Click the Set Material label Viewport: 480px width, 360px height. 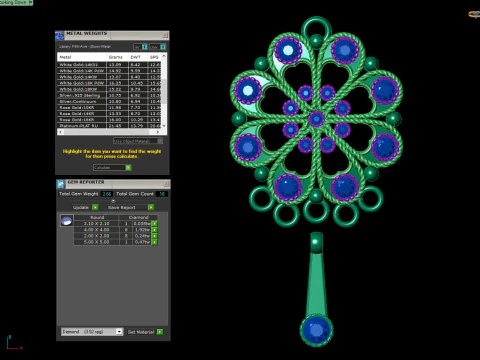coord(141,332)
